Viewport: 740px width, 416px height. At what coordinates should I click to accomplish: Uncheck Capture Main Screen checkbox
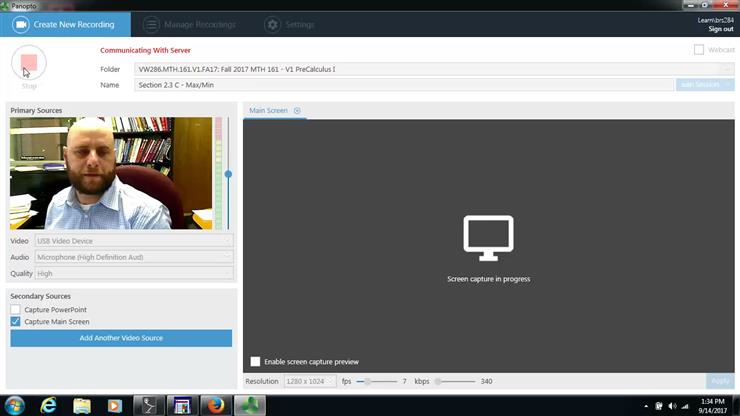tap(16, 322)
